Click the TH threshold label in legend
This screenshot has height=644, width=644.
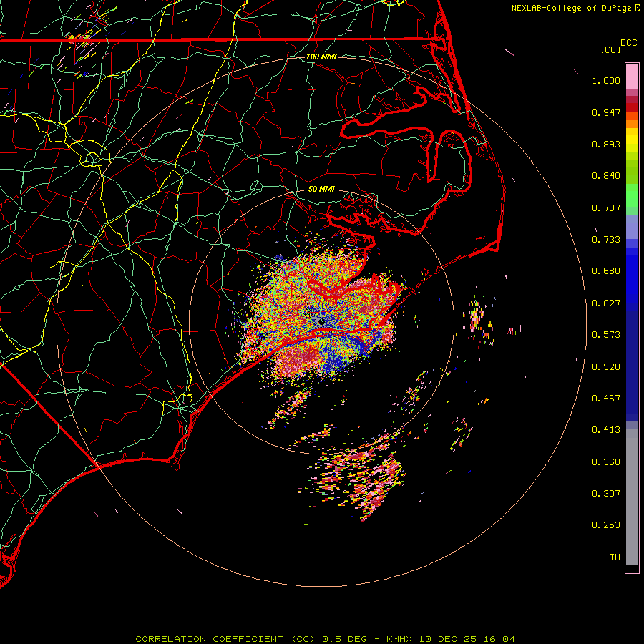click(x=615, y=557)
